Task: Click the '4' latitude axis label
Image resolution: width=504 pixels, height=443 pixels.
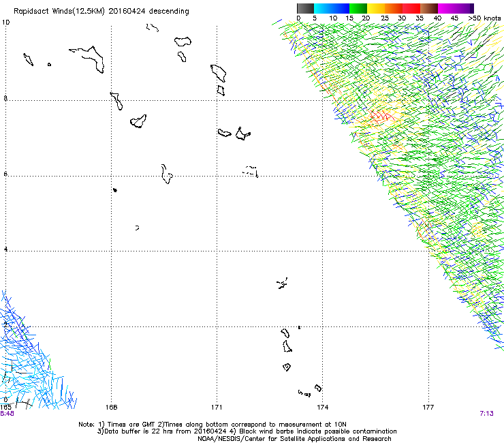Action: click(x=5, y=249)
